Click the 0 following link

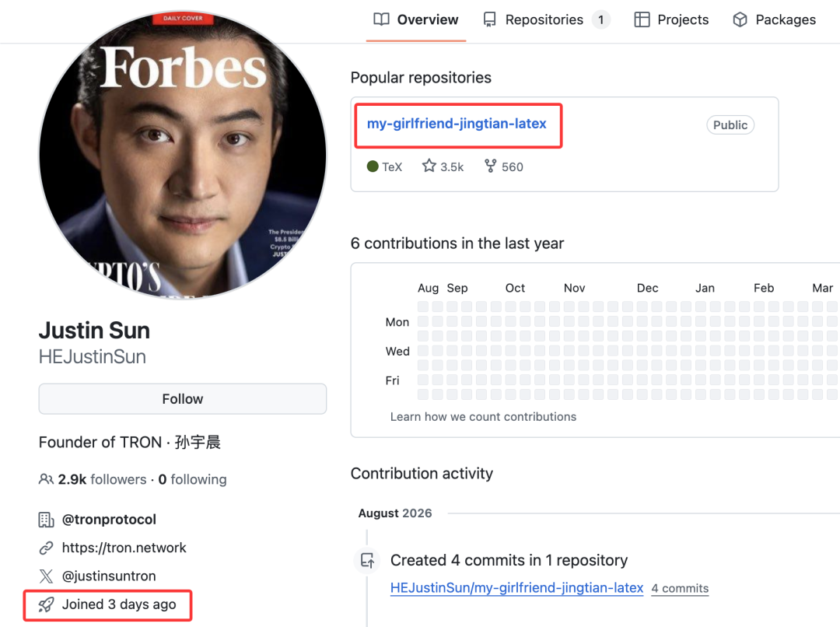click(x=192, y=479)
